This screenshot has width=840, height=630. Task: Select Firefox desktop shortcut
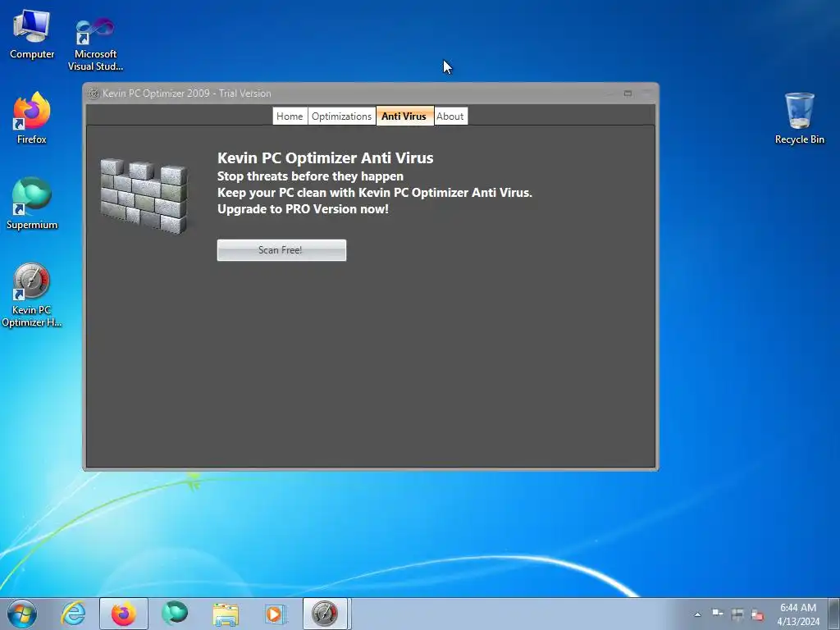[32, 118]
